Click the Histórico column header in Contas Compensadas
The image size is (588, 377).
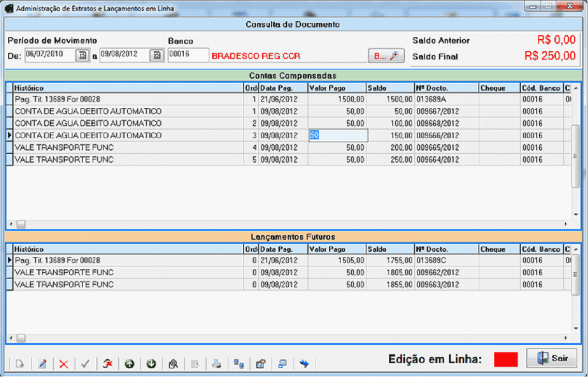click(128, 88)
